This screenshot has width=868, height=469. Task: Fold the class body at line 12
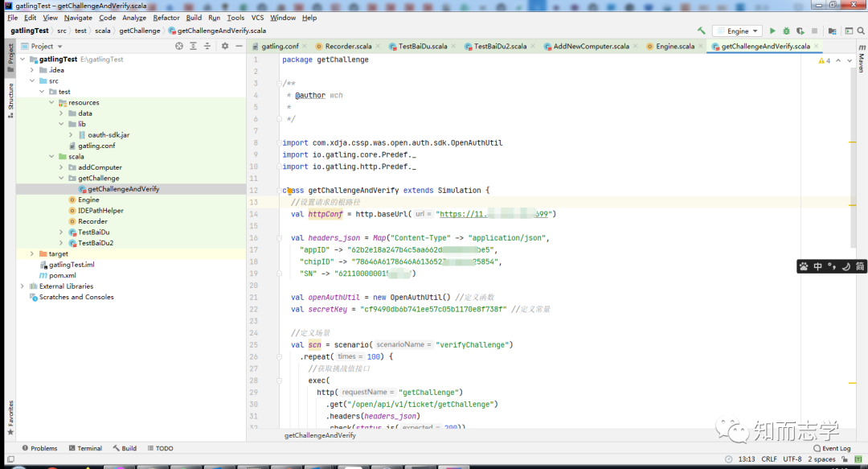280,190
